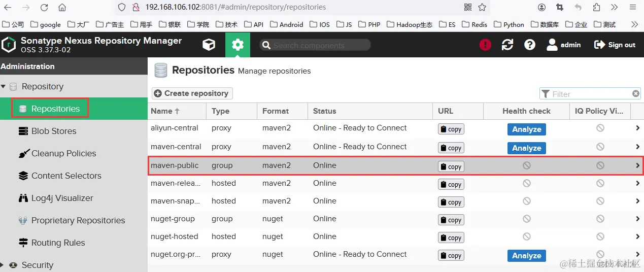Expand maven-public row arrow
This screenshot has height=272, width=644.
[637, 165]
